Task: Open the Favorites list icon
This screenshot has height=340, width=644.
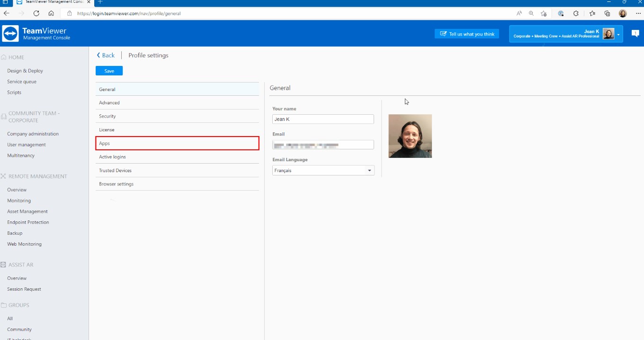Action: (x=592, y=13)
